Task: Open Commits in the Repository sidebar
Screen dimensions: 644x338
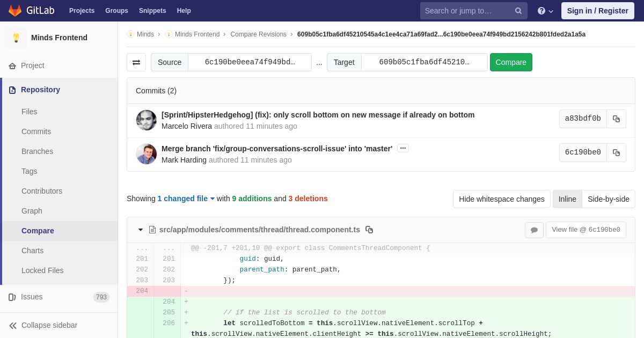Action: (x=36, y=131)
